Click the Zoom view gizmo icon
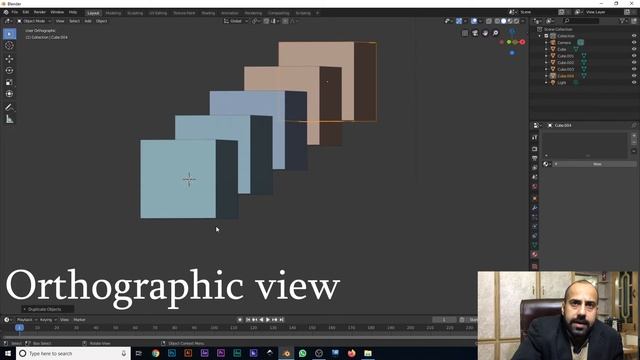Viewport: 640px width, 360px height. coord(496,33)
